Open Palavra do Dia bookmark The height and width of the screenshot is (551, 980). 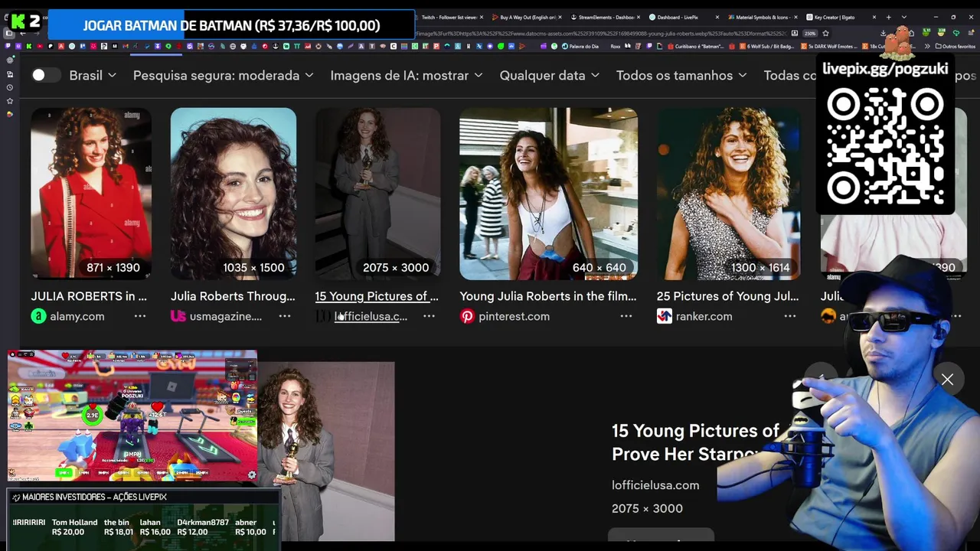click(579, 46)
